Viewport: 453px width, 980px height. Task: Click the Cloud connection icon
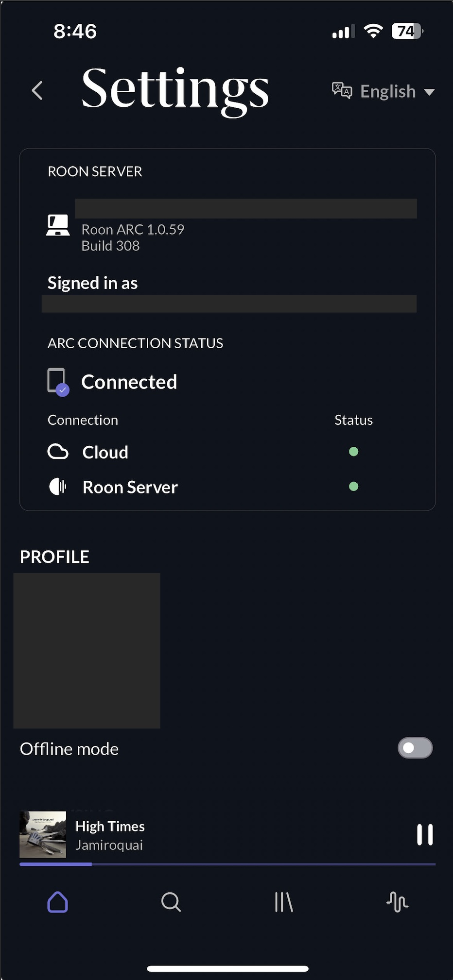(58, 452)
